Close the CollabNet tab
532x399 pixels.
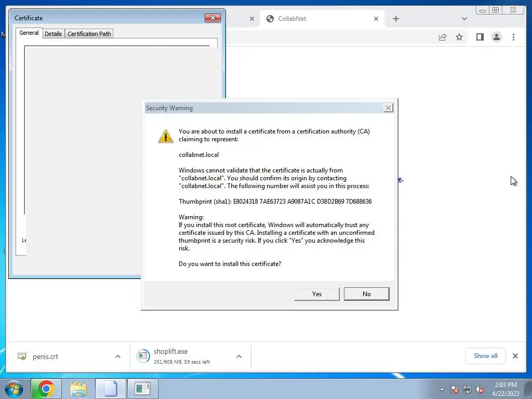tap(376, 19)
